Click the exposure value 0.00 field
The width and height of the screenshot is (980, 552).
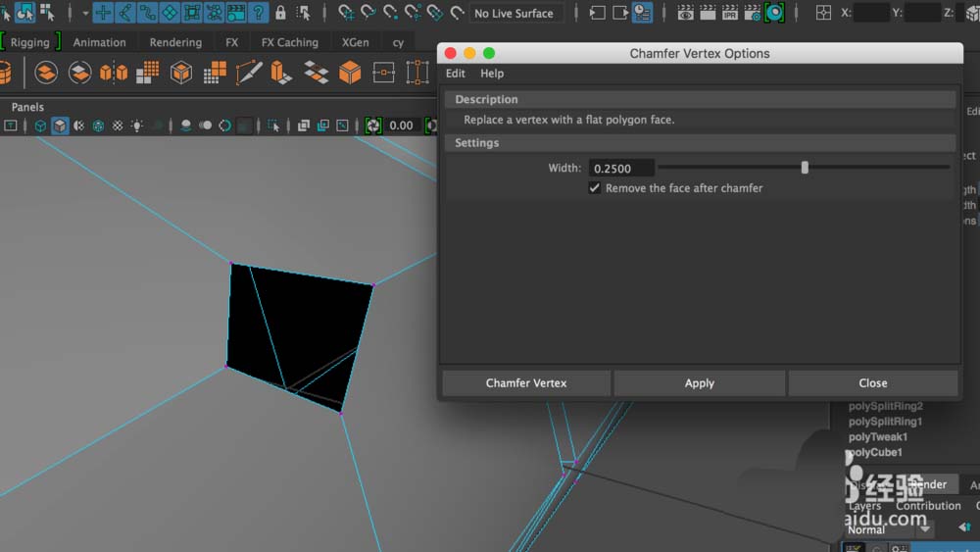click(401, 125)
